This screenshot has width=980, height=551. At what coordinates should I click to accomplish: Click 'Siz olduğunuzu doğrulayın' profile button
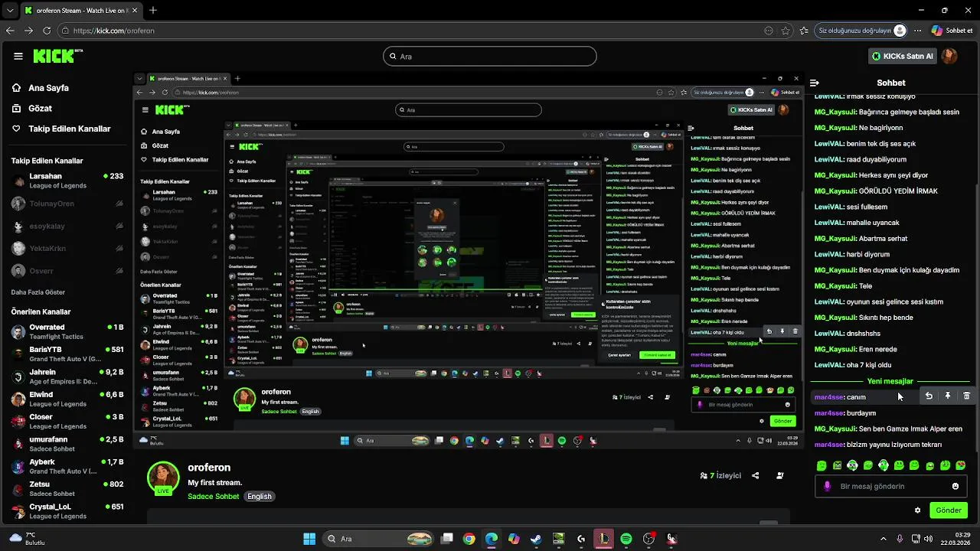[862, 31]
